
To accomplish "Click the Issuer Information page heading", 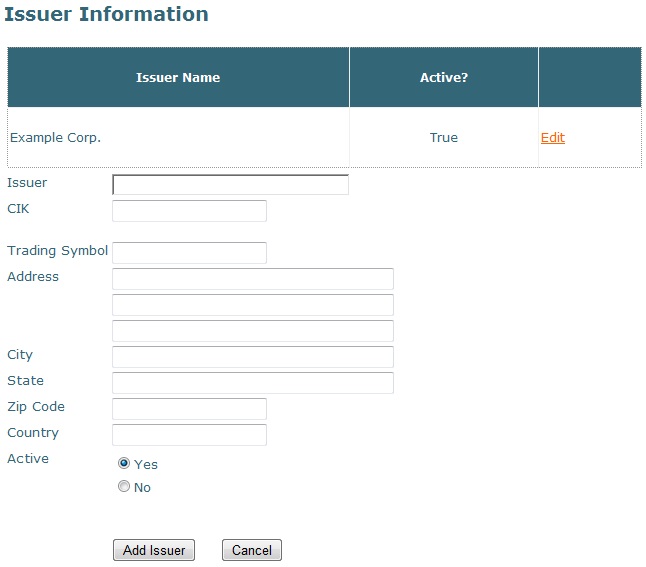I will 106,15.
